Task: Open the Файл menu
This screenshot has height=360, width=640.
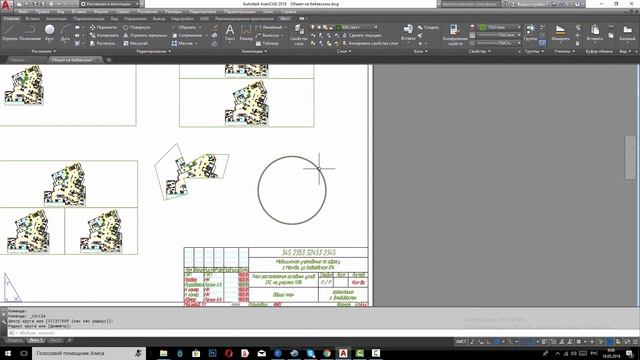Action: point(23,12)
